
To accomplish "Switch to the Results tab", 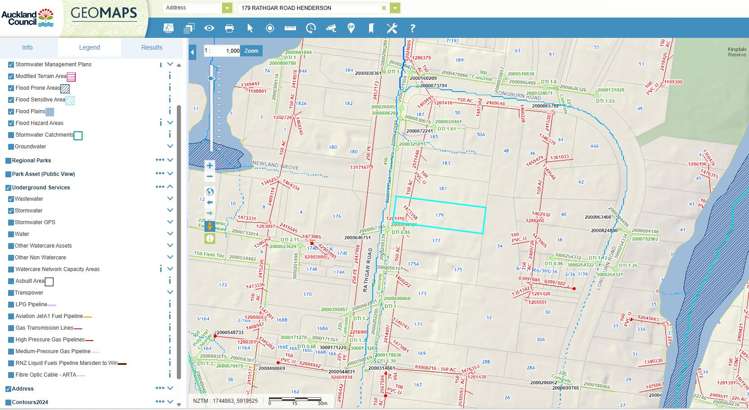I will click(151, 47).
